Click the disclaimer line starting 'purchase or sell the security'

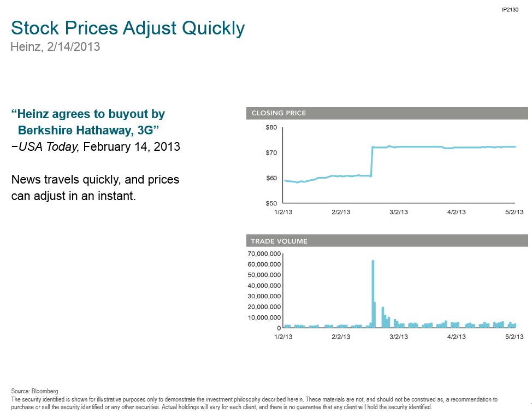(x=222, y=407)
